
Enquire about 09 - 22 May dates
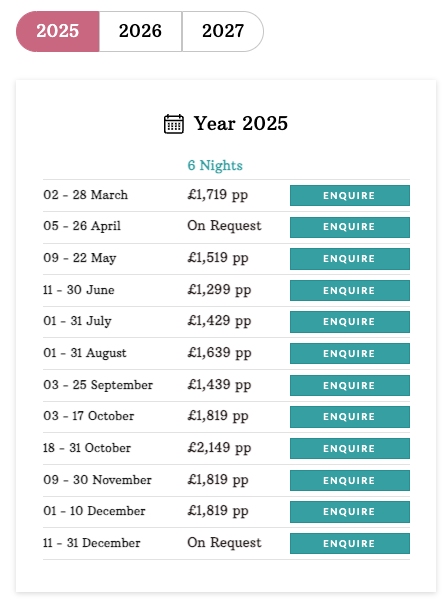tap(350, 259)
